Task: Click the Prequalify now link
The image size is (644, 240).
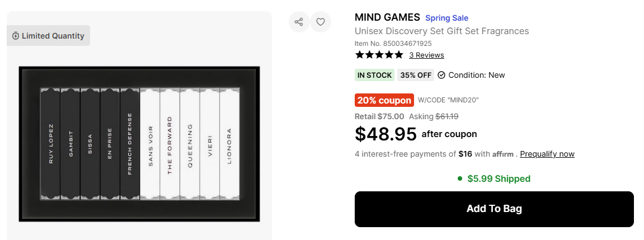Action: pos(547,154)
